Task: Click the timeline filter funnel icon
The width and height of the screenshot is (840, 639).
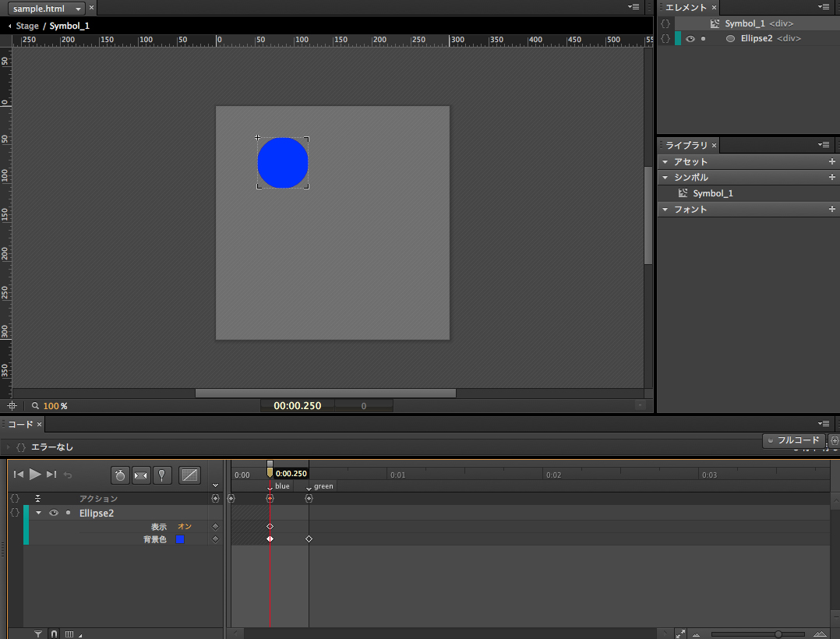Action: (38, 634)
